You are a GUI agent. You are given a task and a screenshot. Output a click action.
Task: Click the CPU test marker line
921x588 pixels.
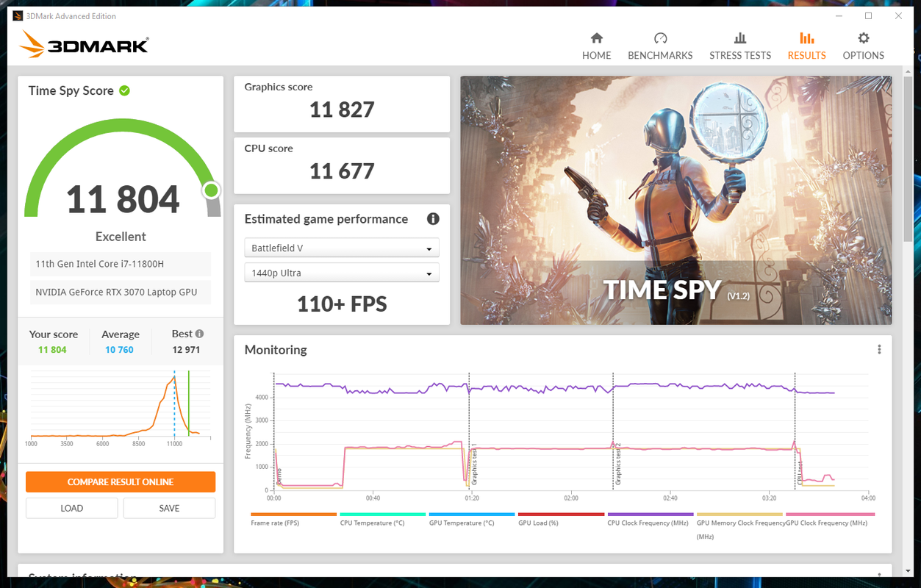click(795, 431)
